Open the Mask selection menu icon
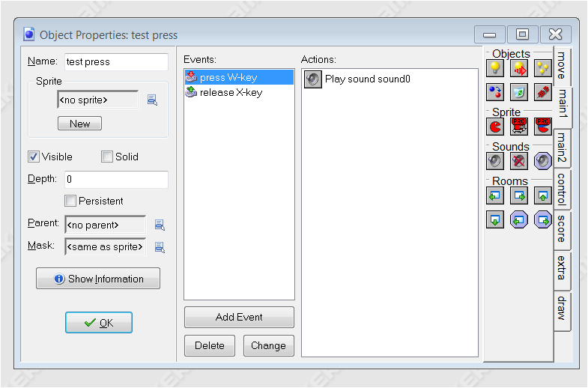 click(x=159, y=247)
